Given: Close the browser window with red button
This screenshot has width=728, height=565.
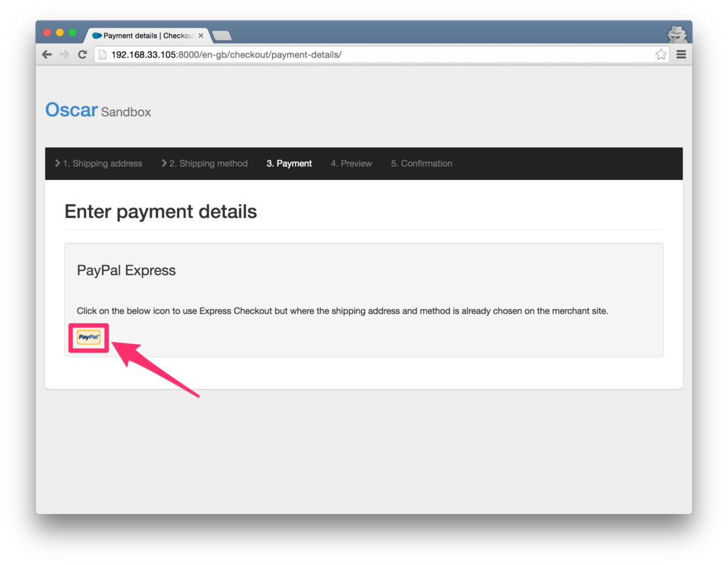Looking at the screenshot, I should [47, 33].
